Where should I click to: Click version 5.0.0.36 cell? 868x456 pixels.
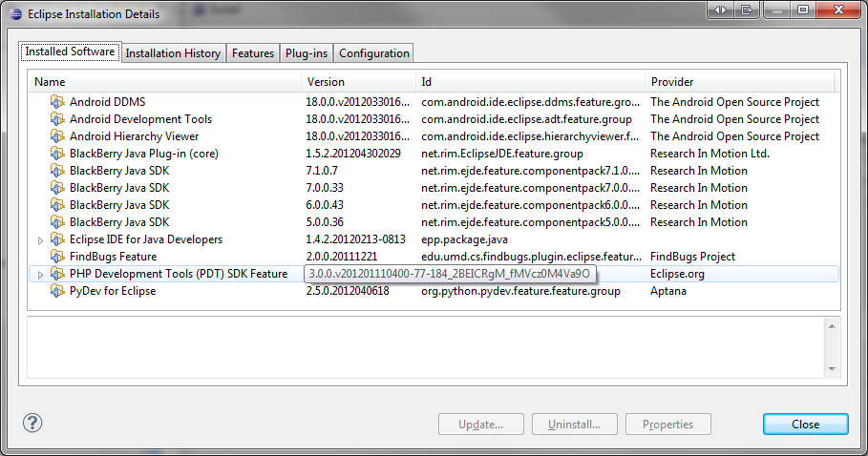point(325,221)
